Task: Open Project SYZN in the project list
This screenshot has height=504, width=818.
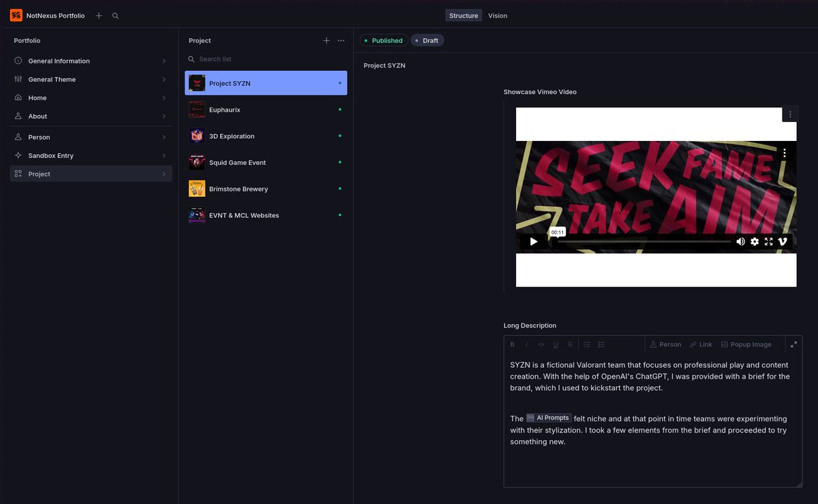Action: coord(266,83)
